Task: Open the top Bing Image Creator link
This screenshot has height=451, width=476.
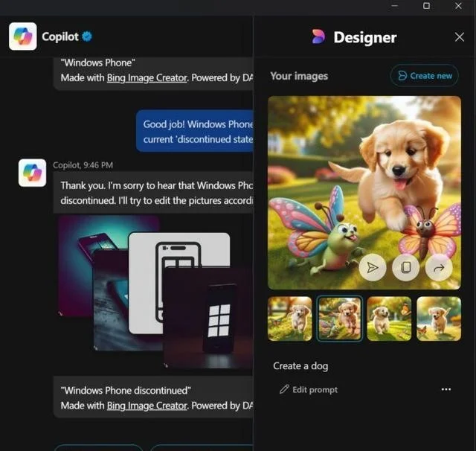Action: pos(147,78)
